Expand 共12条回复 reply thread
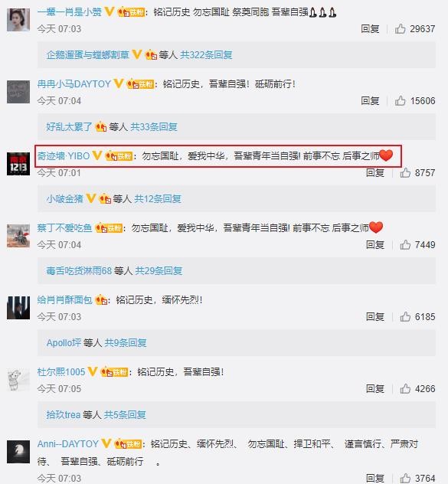Image resolution: width=448 pixels, height=484 pixels. coord(158,199)
